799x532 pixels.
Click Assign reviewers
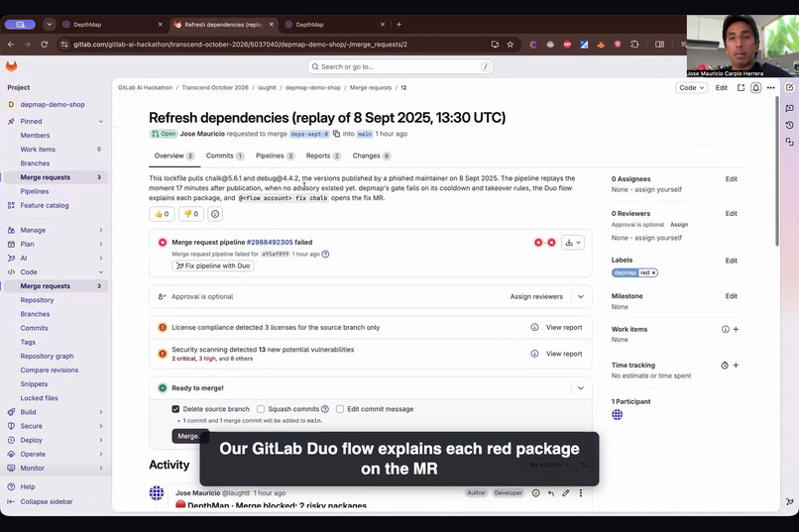tap(536, 296)
